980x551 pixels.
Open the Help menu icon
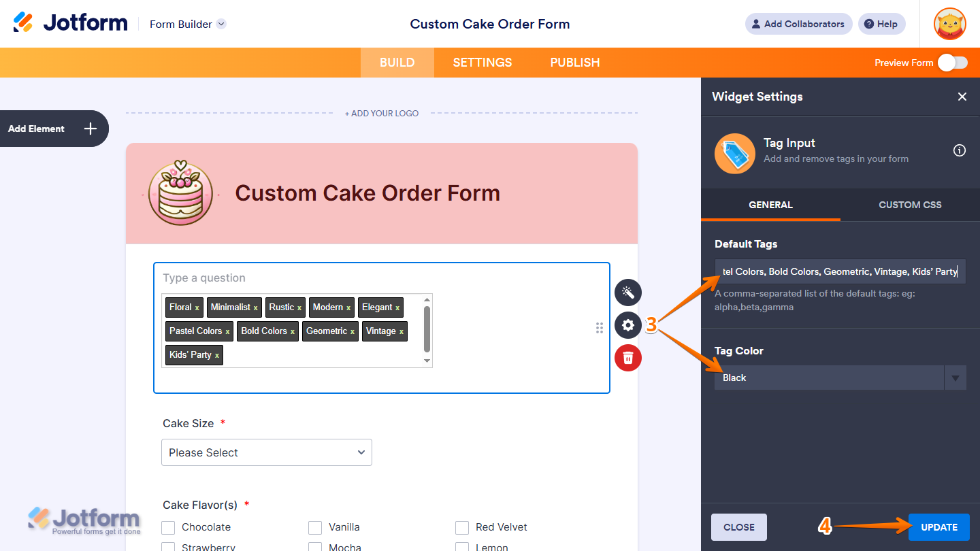pyautogui.click(x=869, y=24)
